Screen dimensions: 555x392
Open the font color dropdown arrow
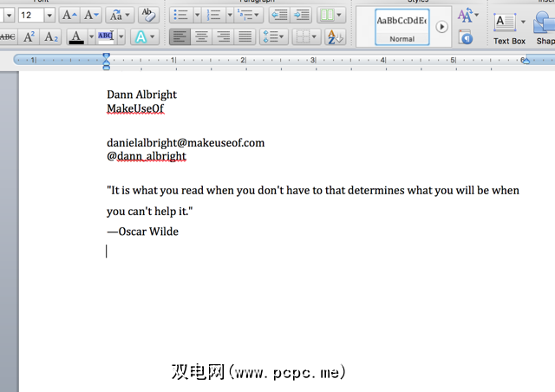click(x=91, y=36)
